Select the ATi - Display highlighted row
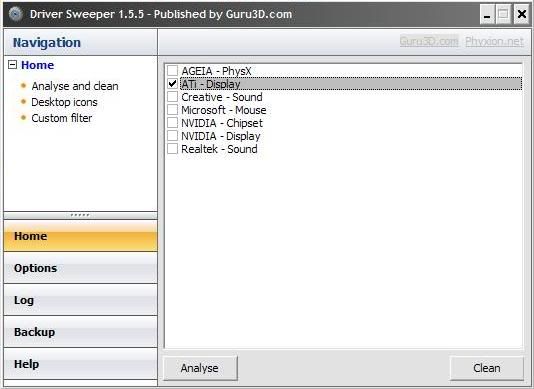534x389 pixels. tap(351, 84)
